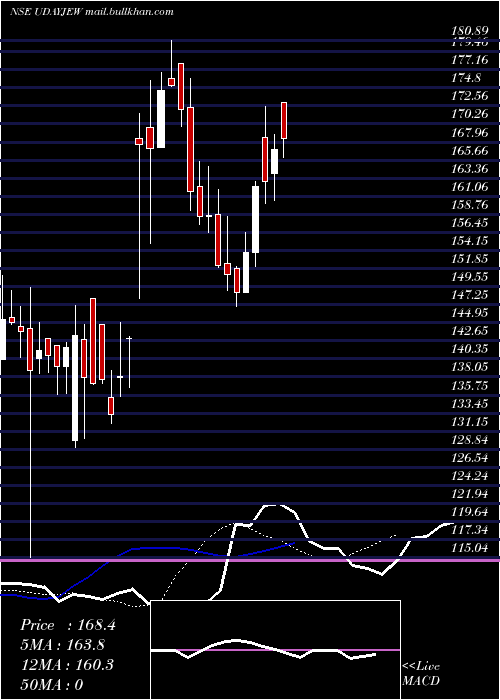Click the 5MA : 163.8 readout
Viewport: 500px width, 700px height.
62,645
